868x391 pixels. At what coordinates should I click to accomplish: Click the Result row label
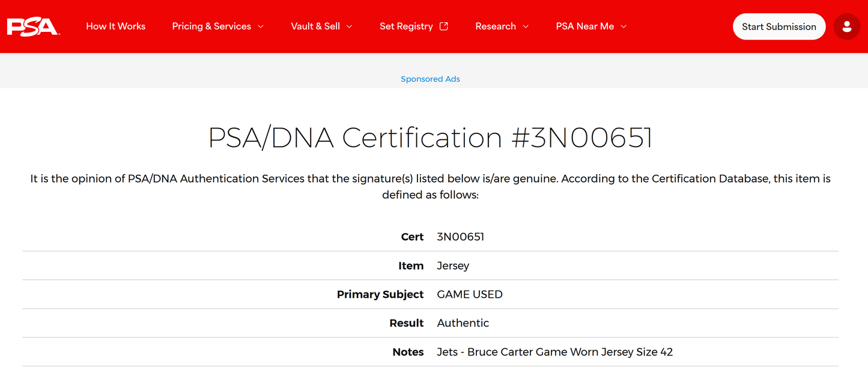[x=407, y=323]
